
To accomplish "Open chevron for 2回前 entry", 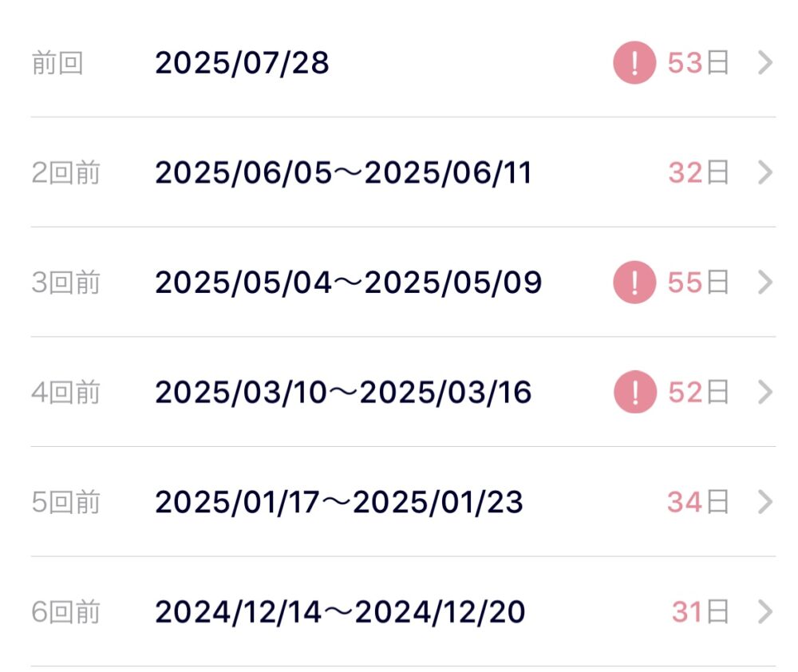I will [765, 172].
